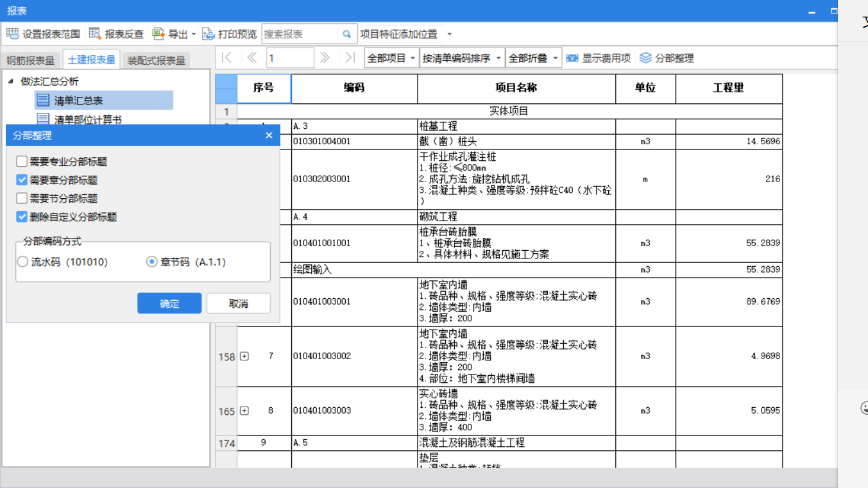Switch to 钢筋报表量 tab

point(31,60)
